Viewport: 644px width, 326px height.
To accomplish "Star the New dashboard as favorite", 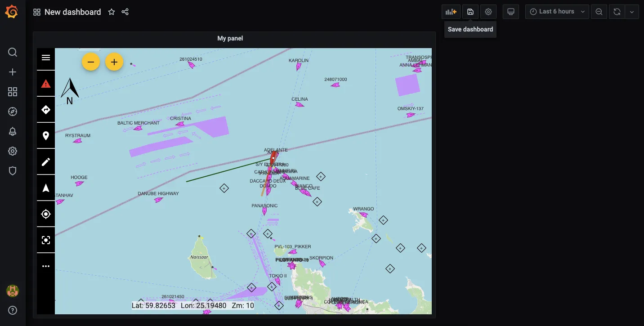I will [x=112, y=12].
